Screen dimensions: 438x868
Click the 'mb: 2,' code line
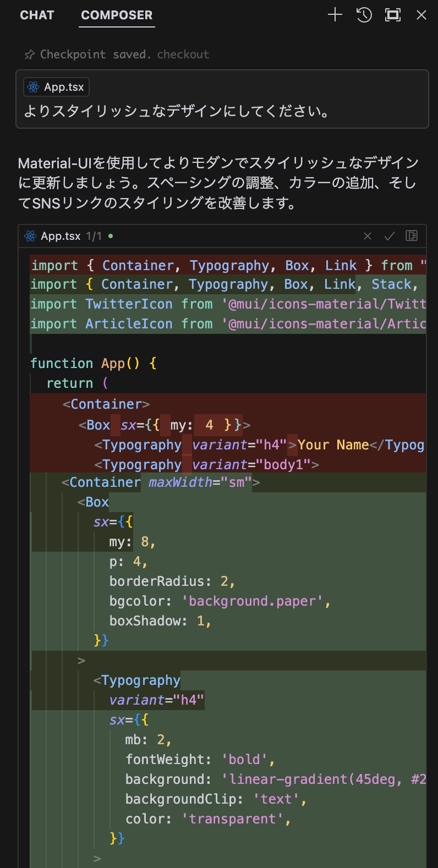(x=149, y=740)
